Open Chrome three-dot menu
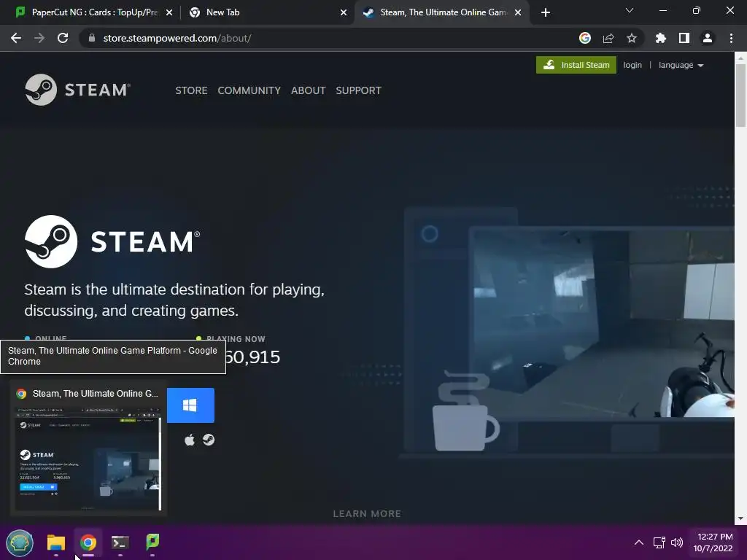The image size is (747, 560). tap(731, 38)
